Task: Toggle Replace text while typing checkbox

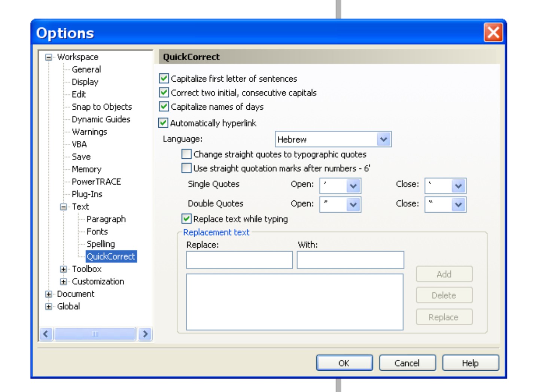Action: coord(186,219)
